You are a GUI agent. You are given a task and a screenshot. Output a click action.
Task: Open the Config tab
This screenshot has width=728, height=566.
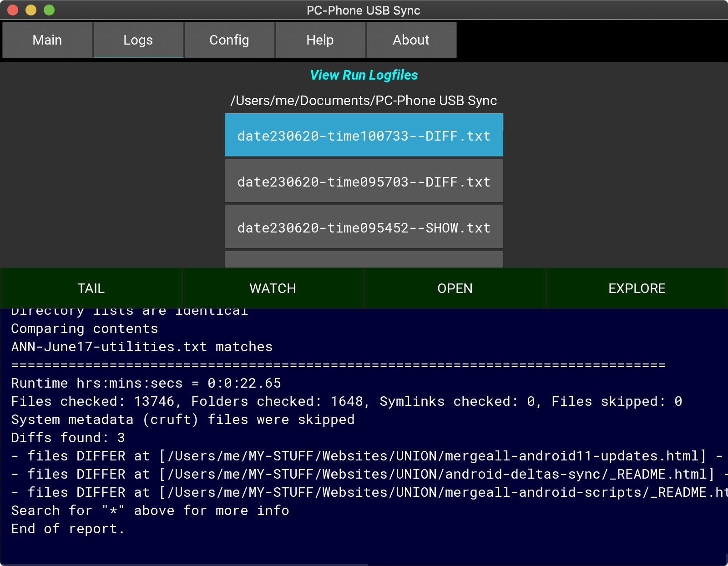(229, 40)
